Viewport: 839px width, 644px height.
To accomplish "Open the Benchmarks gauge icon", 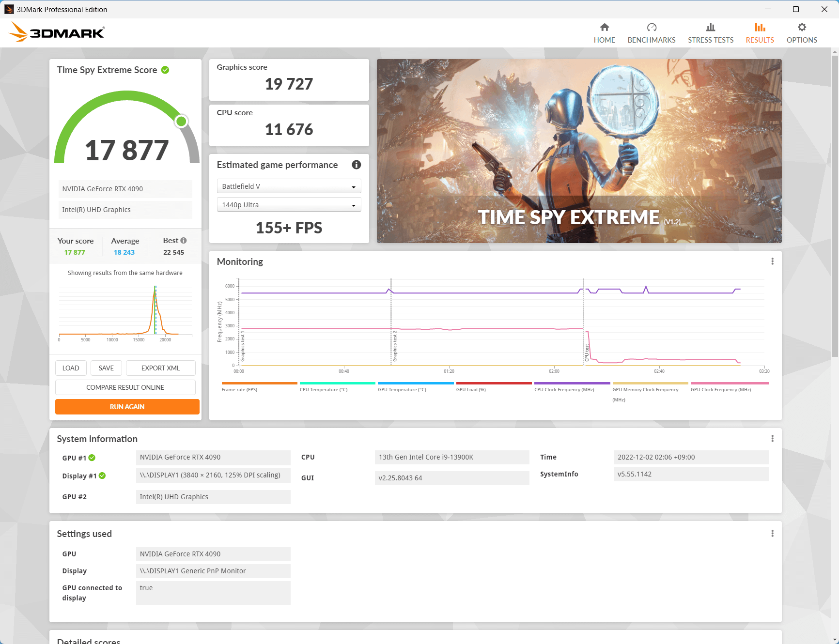I will coord(652,27).
